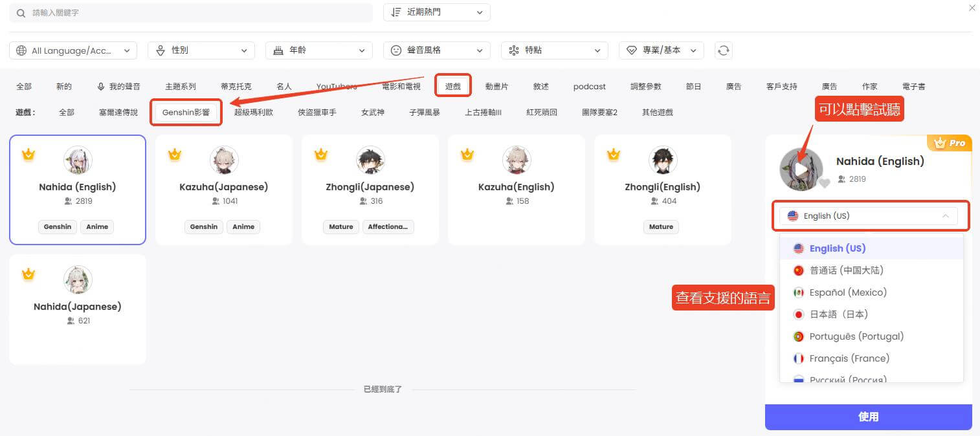Open the 專業/基本 tier dropdown
Image resolution: width=980 pixels, height=436 pixels.
662,50
